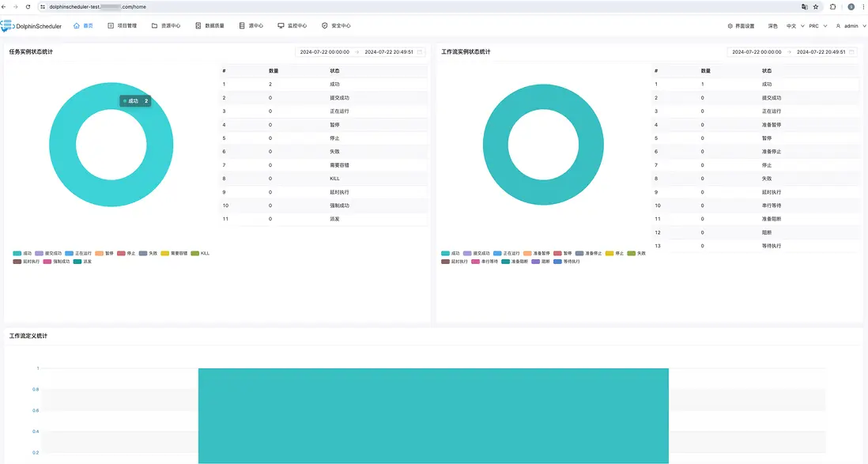The image size is (868, 464).
Task: Toggle 准备停止 in the workflow instance legend
Action: coord(588,253)
